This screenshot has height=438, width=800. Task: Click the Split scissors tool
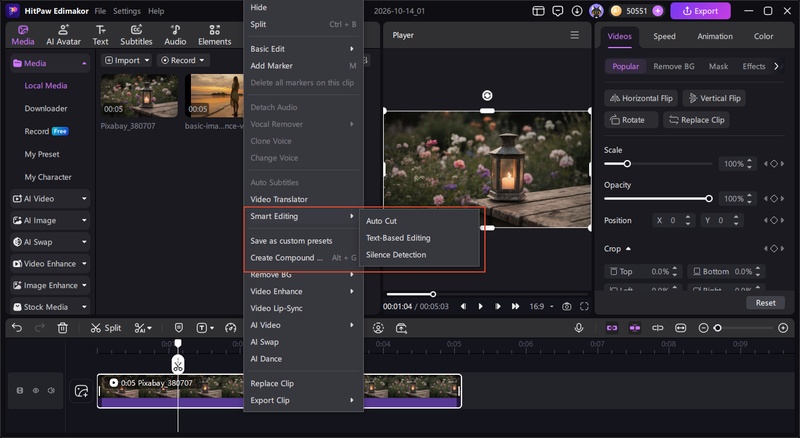(106, 328)
